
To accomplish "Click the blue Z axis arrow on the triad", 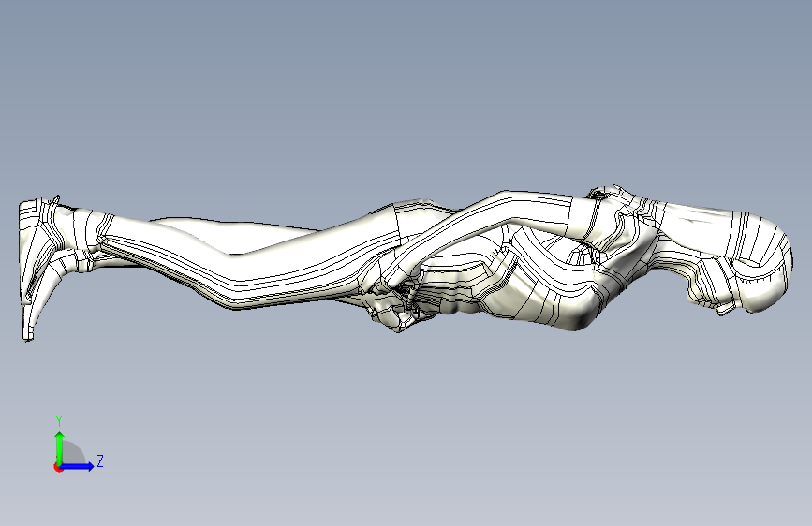I will [78, 466].
